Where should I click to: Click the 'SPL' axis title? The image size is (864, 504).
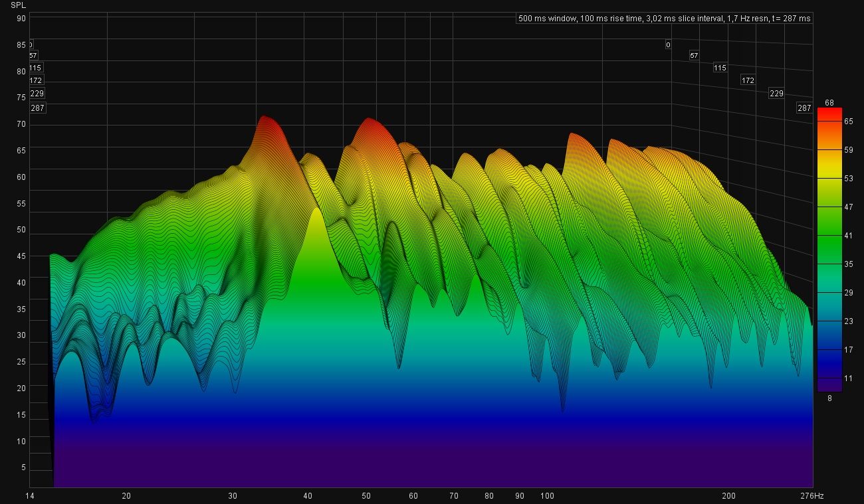pyautogui.click(x=18, y=5)
